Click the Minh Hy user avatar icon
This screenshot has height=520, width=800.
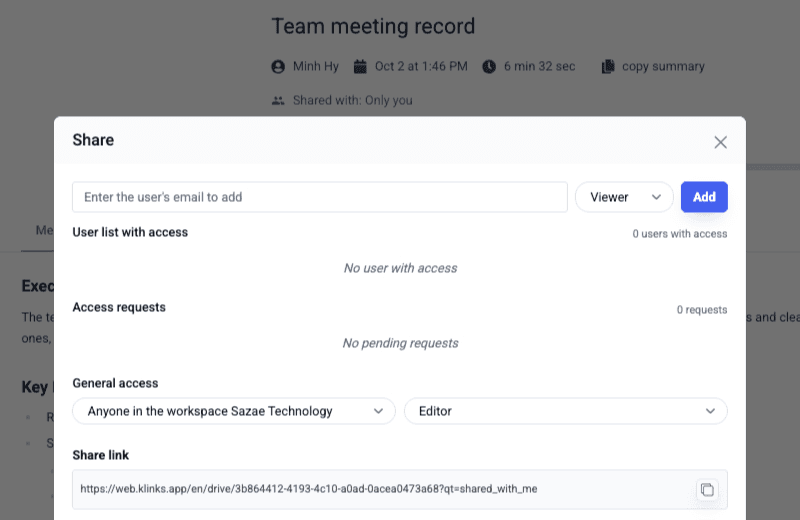[278, 66]
